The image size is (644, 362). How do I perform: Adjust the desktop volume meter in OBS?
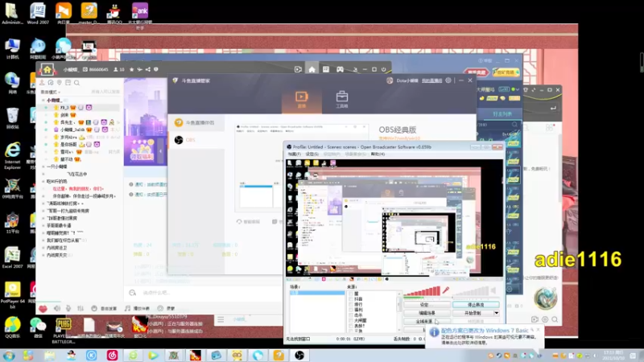coord(471,291)
